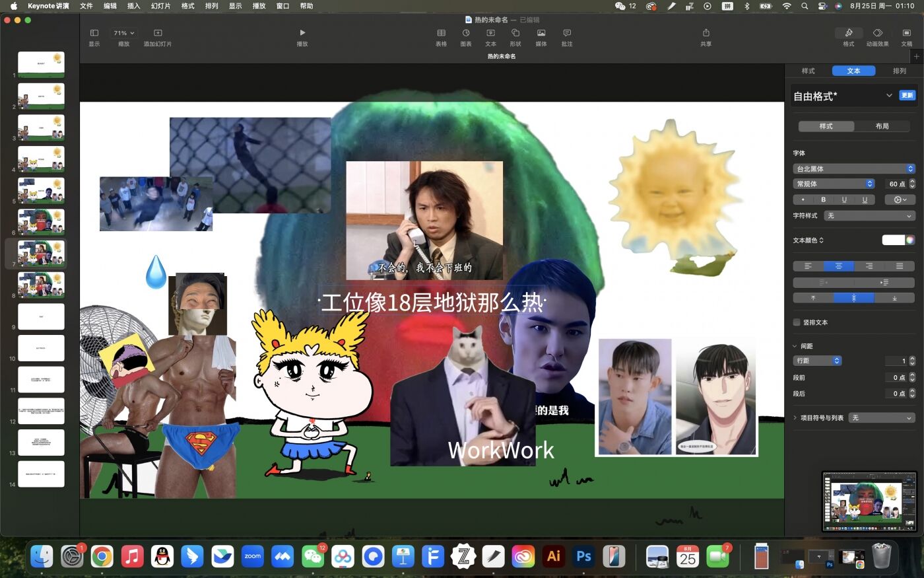Screen dimensions: 924x578
Task: Open the 排列 menu in menu bar
Action: coord(211,6)
